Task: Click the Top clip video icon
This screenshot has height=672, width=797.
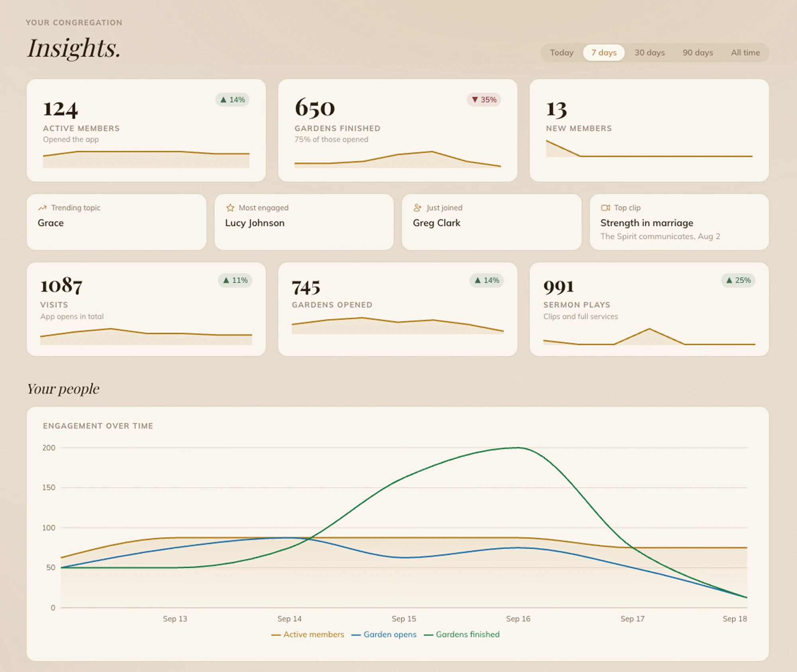Action: coord(605,208)
